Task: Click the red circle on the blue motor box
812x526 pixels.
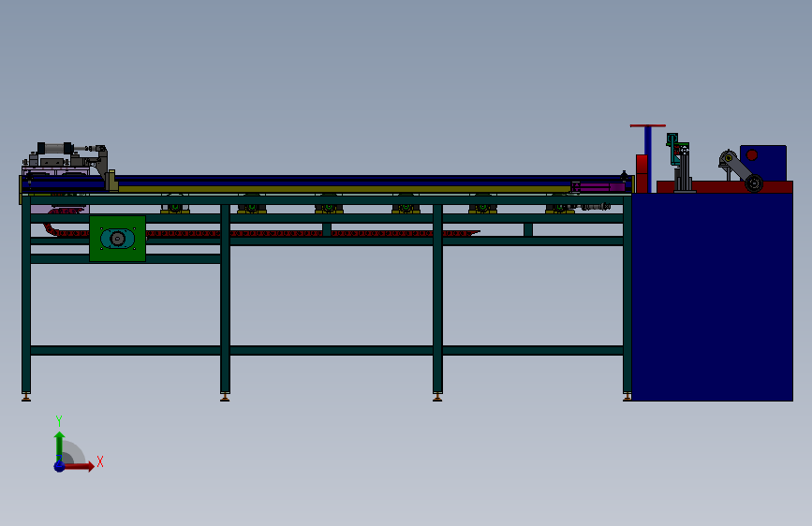Action: [x=752, y=154]
